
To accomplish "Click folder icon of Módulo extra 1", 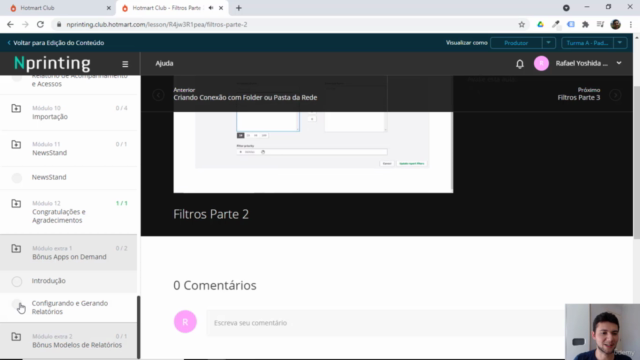I will [x=16, y=249].
